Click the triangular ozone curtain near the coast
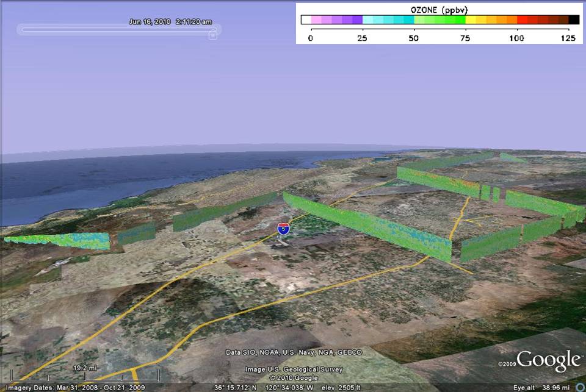The width and height of the screenshot is (586, 392). click(60, 241)
